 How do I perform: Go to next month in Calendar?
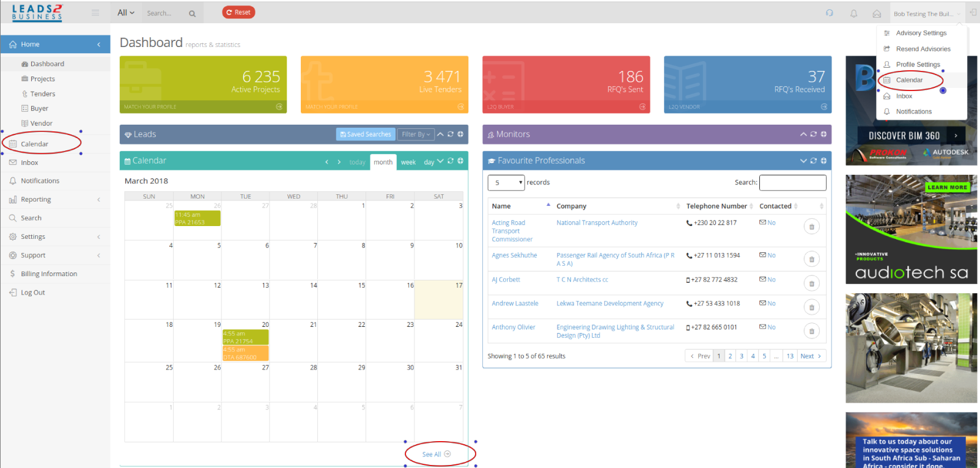(x=339, y=162)
